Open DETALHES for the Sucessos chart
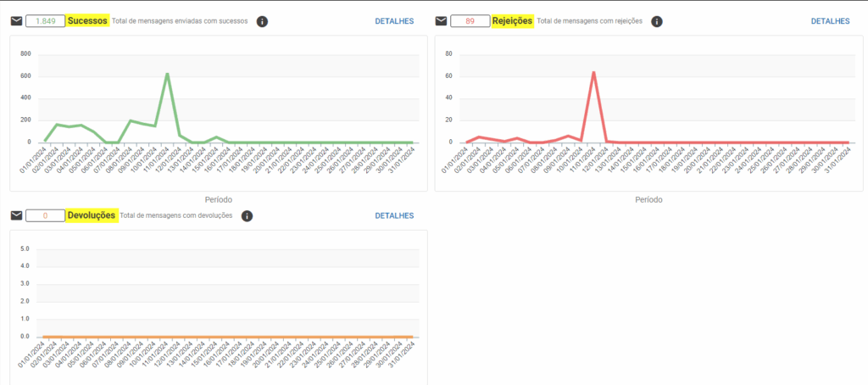 (394, 21)
